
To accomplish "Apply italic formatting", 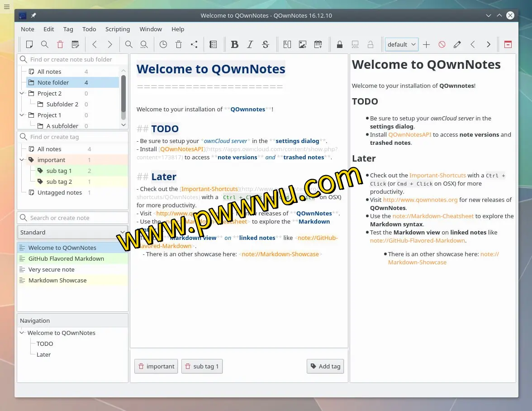I will click(250, 44).
